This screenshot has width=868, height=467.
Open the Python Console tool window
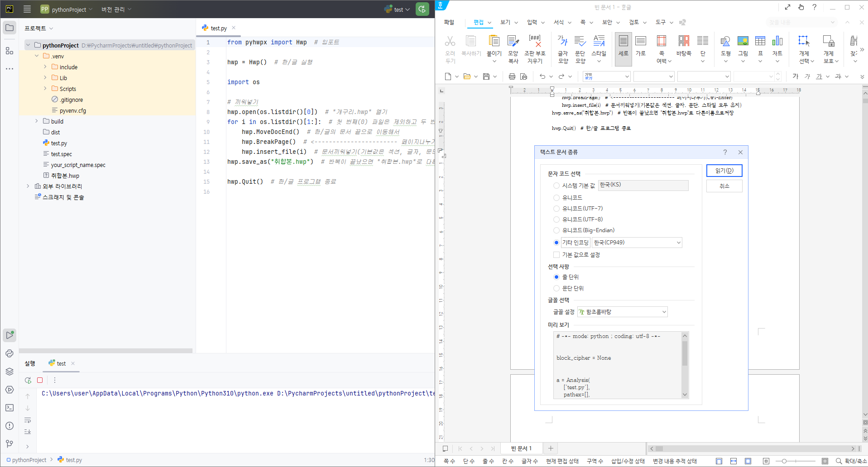[x=10, y=353]
